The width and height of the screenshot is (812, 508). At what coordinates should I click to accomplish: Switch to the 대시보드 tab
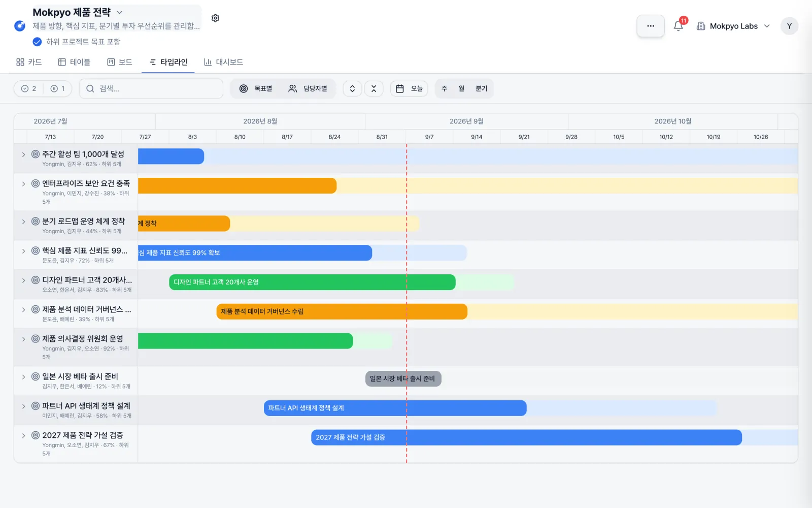point(223,62)
